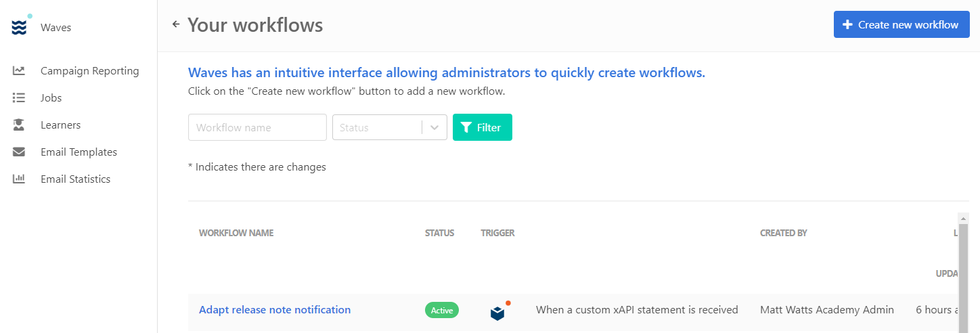Click '* Indicates there are changes' note

tap(257, 167)
